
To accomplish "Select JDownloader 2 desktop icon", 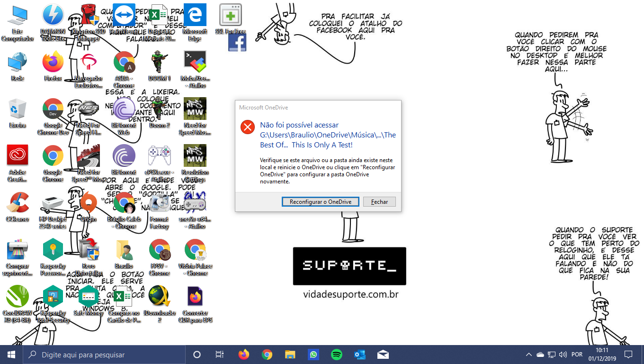I will click(160, 305).
